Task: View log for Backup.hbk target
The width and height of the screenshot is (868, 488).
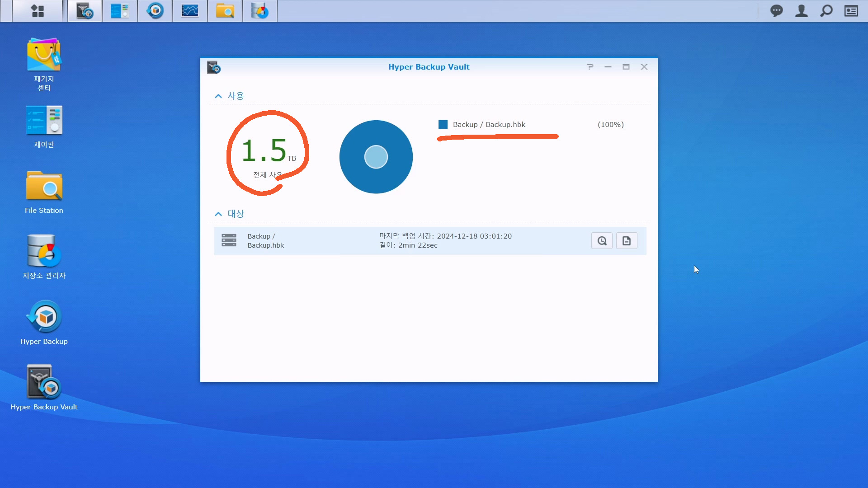Action: 627,241
